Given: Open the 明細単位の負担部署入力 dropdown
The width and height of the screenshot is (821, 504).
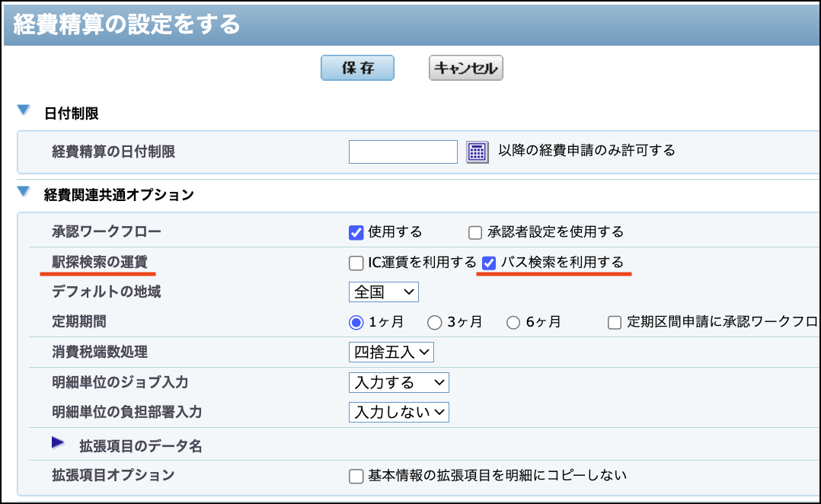Looking at the screenshot, I should 398,413.
